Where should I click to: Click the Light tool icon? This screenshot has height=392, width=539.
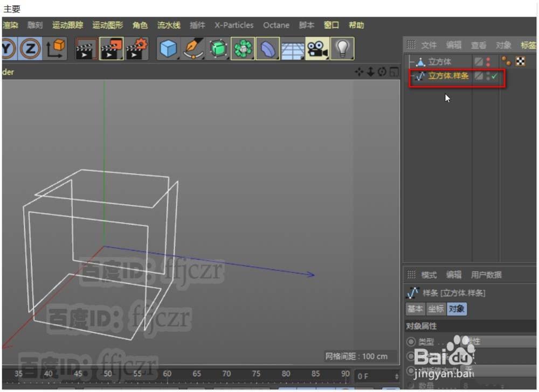[x=343, y=48]
